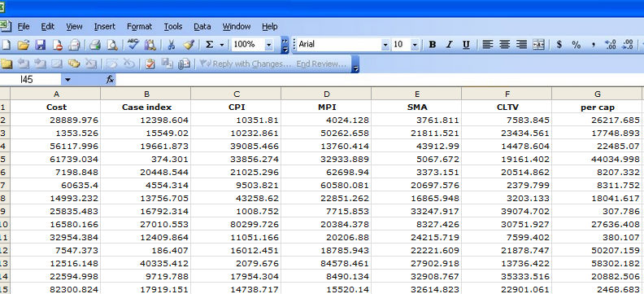644x294 pixels.
Task: Select column C header
Action: [236, 94]
